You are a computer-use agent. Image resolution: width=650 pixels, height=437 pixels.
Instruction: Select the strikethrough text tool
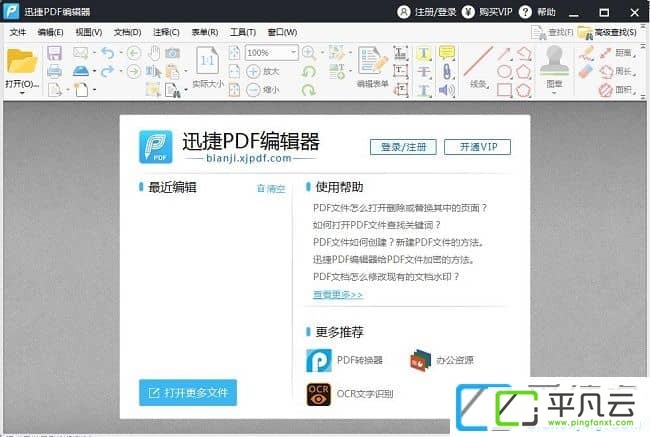[424, 71]
